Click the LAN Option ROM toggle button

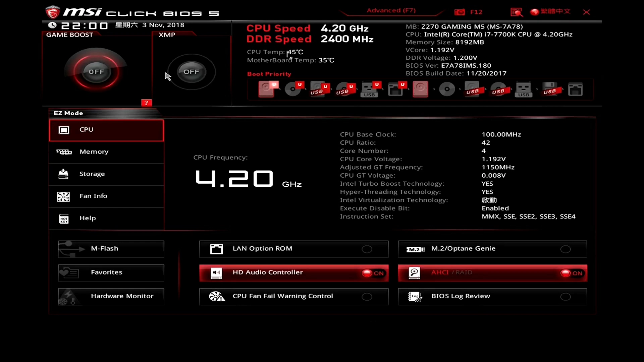click(368, 249)
